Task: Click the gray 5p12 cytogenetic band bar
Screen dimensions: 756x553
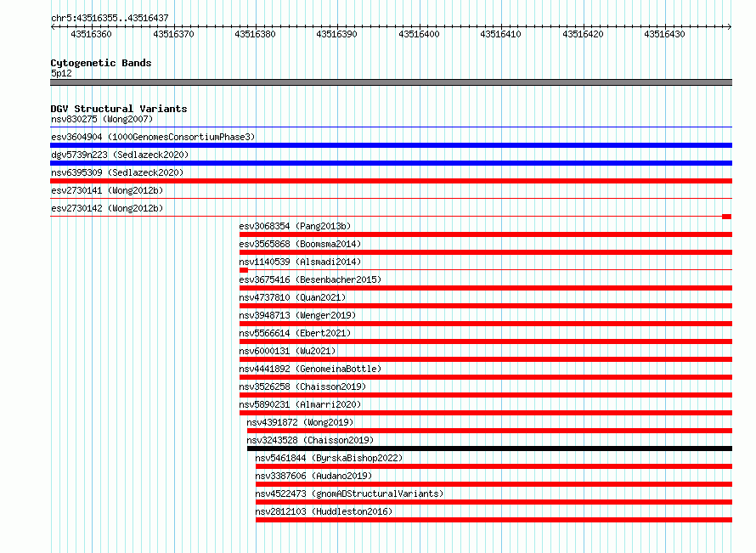Action: pos(391,82)
